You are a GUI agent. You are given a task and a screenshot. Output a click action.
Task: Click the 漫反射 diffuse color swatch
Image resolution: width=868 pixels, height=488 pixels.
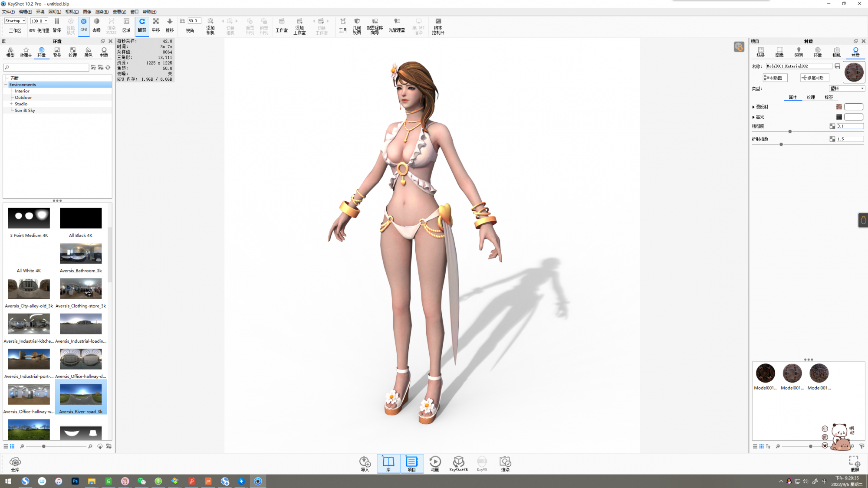click(x=853, y=107)
